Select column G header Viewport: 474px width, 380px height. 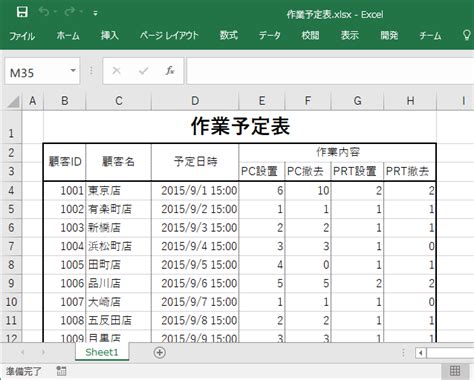[x=357, y=101]
